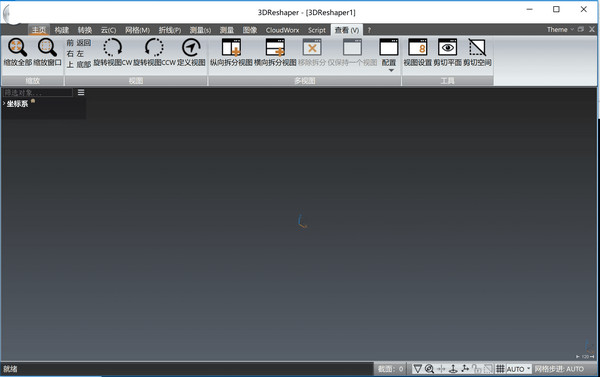This screenshot has height=377, width=600.
Task: Switch to the 网格(M) ribbon tab
Action: [137, 30]
